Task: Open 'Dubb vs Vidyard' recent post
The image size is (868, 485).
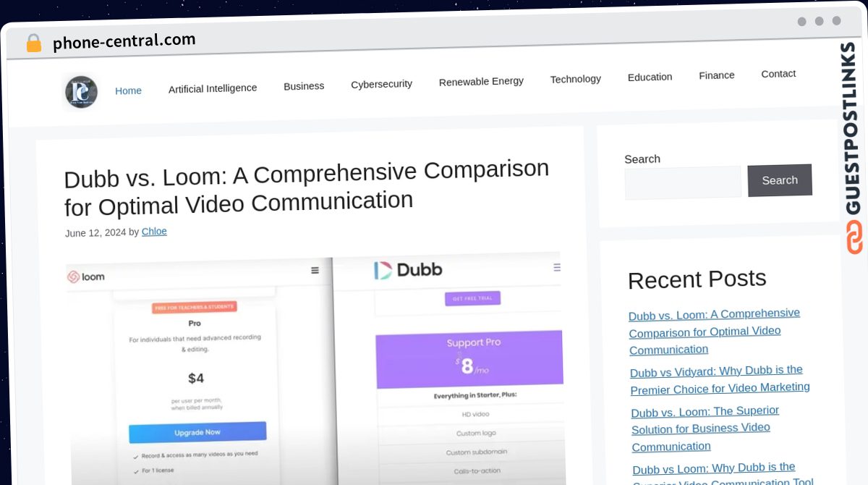Action: point(720,380)
